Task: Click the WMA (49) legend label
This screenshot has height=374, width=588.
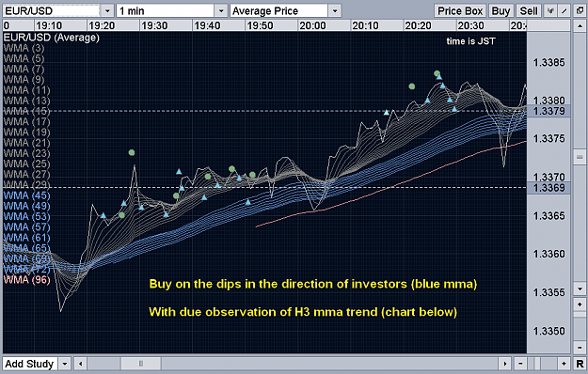Action: (26, 206)
